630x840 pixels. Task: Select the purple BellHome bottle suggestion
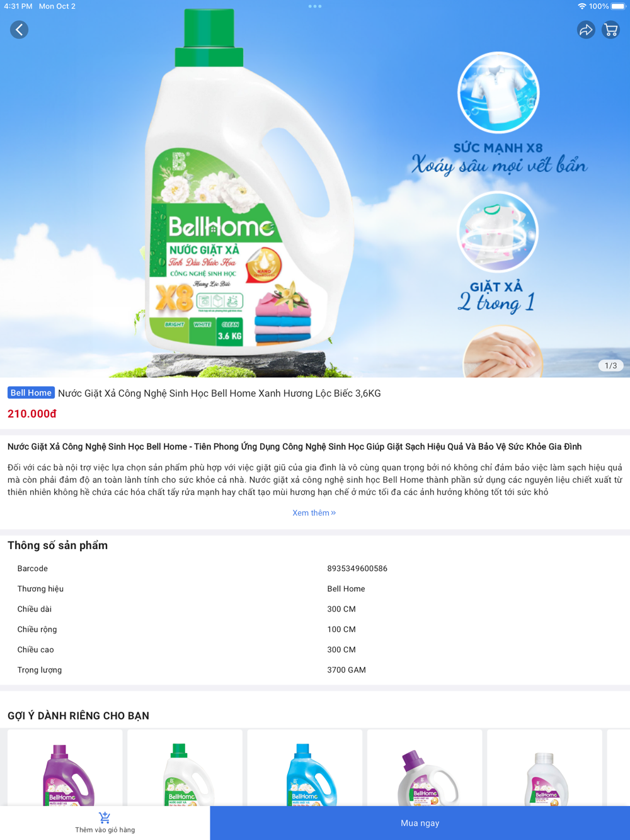coord(66,768)
